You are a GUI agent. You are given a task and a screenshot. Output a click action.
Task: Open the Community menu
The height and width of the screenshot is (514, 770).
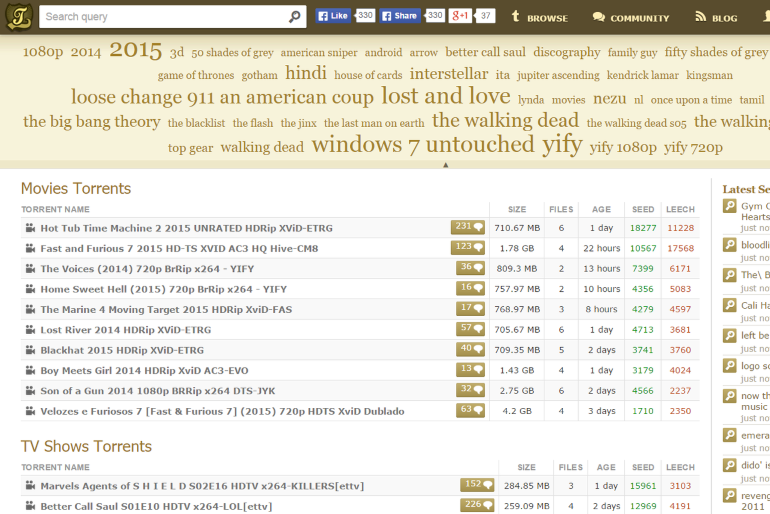(631, 17)
